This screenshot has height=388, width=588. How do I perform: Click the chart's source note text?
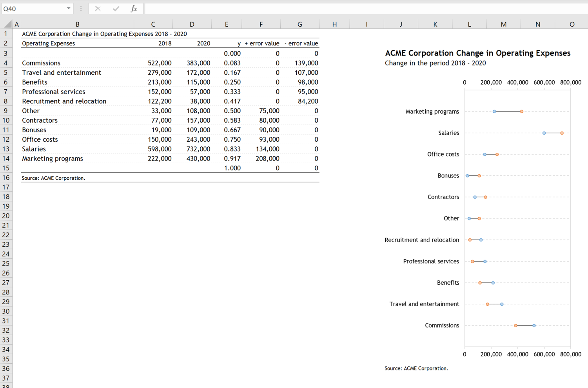[x=416, y=368]
